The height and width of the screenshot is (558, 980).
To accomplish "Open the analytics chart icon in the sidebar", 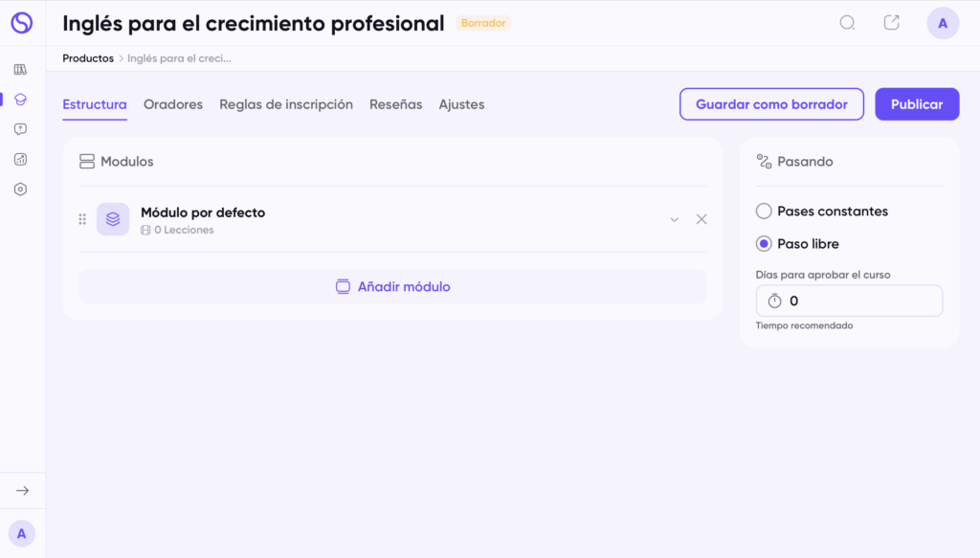I will (21, 159).
